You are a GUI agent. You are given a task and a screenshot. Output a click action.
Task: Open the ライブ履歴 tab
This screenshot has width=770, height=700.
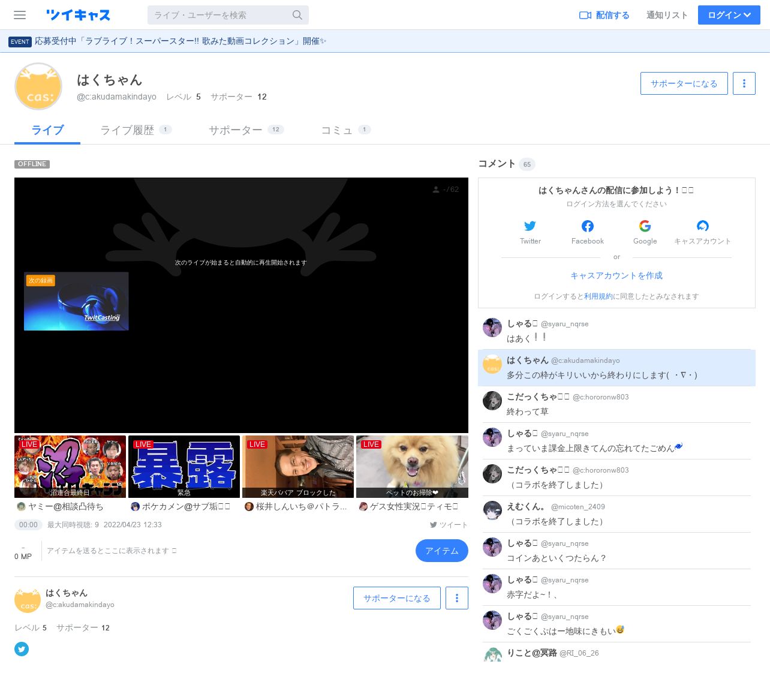point(136,130)
